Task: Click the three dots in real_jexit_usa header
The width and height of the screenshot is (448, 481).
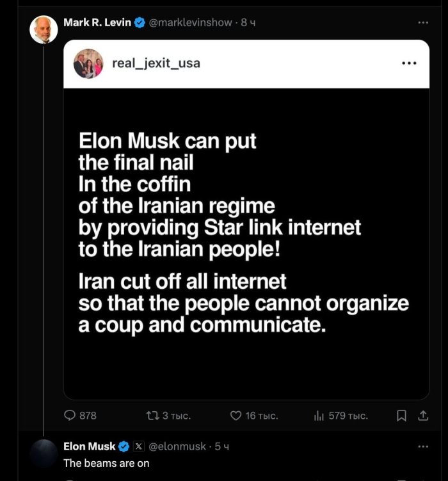Action: pyautogui.click(x=408, y=63)
